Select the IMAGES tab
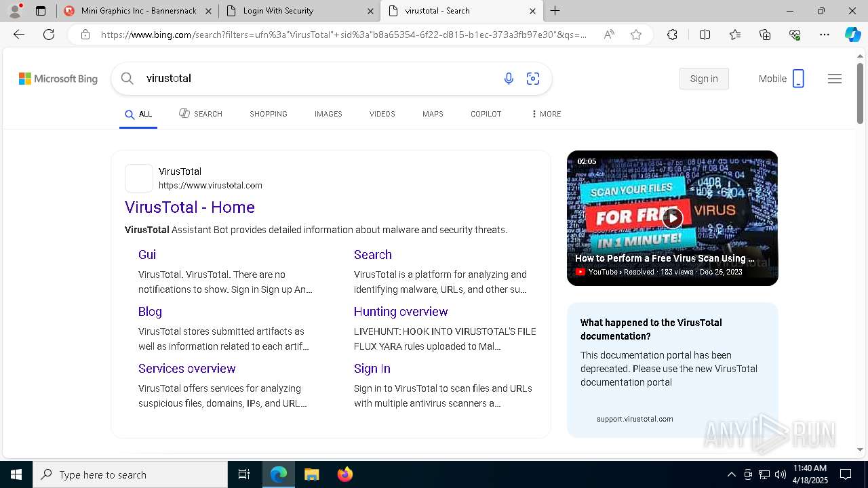 click(x=328, y=114)
